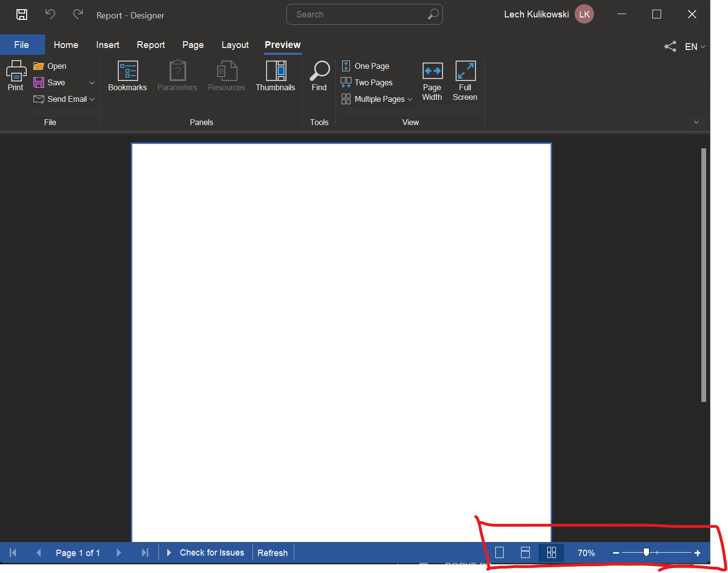The width and height of the screenshot is (728, 573).
Task: Open the Bookmarks panel
Action: [x=127, y=76]
